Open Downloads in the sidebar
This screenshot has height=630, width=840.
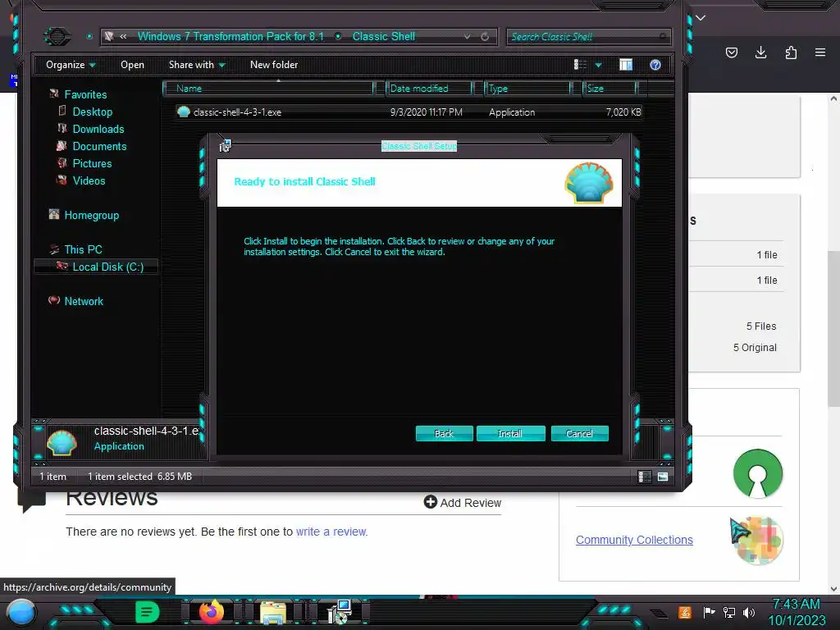tap(98, 129)
